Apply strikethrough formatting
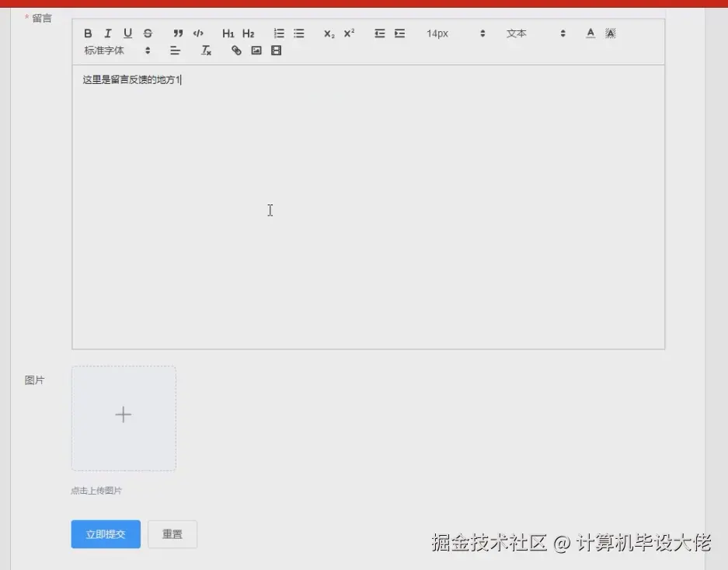Viewport: 728px width, 570px height. 147,33
